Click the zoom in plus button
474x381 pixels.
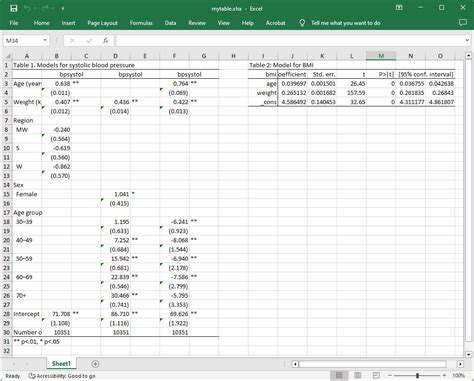click(x=444, y=376)
